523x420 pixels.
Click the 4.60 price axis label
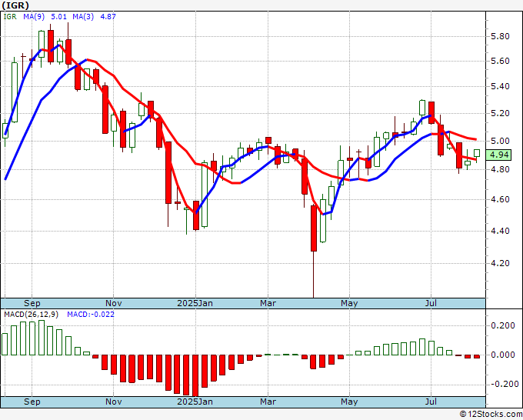click(501, 199)
